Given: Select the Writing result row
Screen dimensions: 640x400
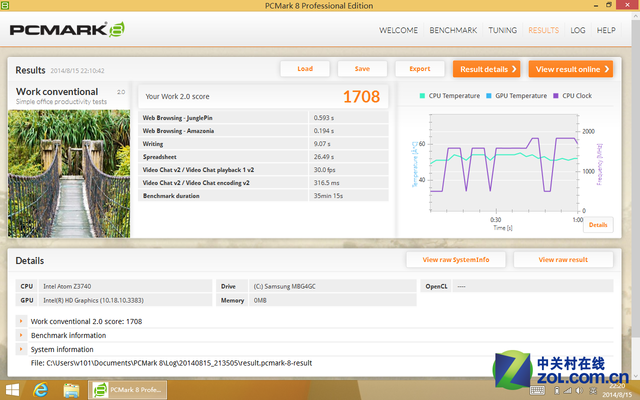Looking at the screenshot, I should tap(263, 144).
